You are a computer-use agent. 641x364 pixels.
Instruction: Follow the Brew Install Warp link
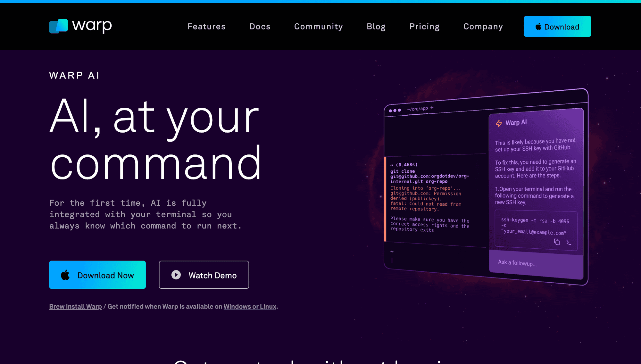[75, 307]
